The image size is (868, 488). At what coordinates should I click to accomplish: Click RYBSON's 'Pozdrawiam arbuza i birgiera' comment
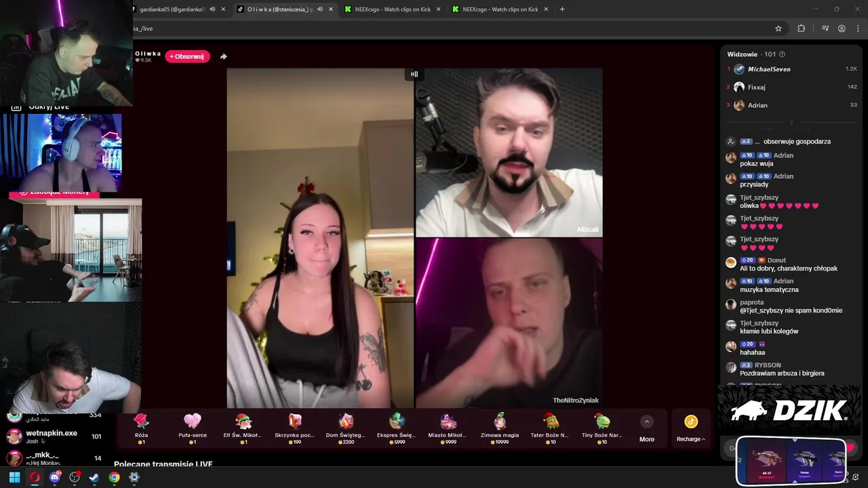click(782, 373)
